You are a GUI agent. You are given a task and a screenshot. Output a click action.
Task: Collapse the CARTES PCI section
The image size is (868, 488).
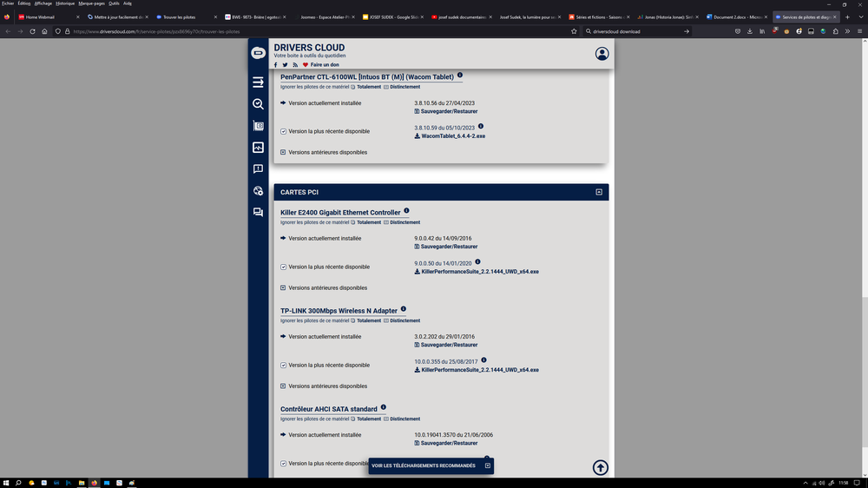[599, 192]
